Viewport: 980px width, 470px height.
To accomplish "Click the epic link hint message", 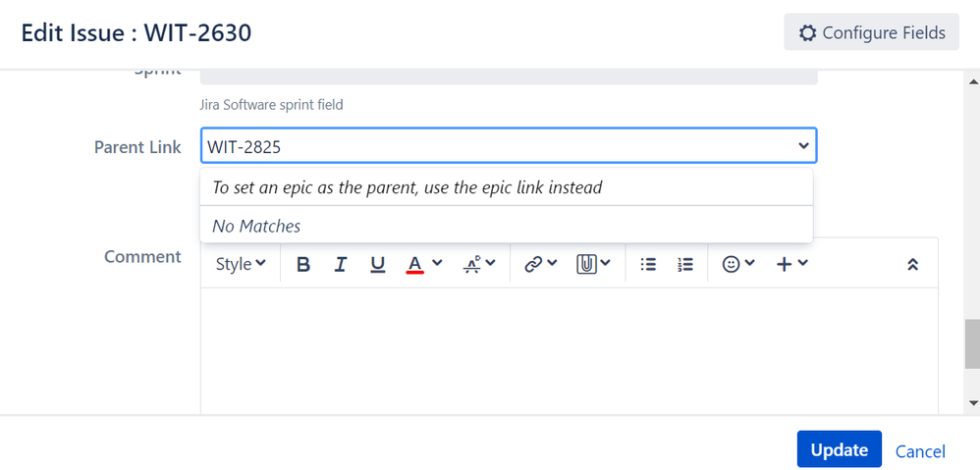I will [507, 186].
